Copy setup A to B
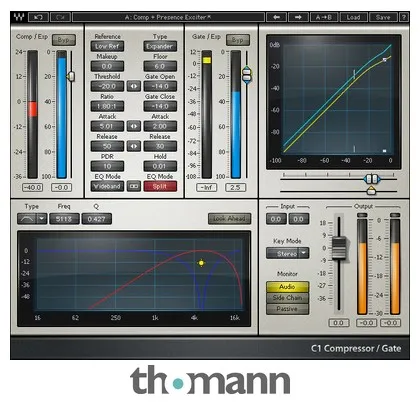Screen dimensions: 420x404 324,17
